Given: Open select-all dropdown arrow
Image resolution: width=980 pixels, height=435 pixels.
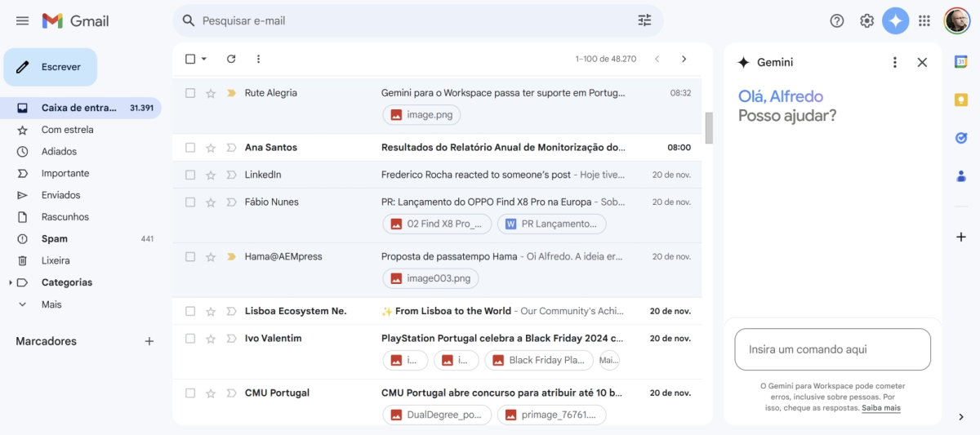Looking at the screenshot, I should point(204,59).
